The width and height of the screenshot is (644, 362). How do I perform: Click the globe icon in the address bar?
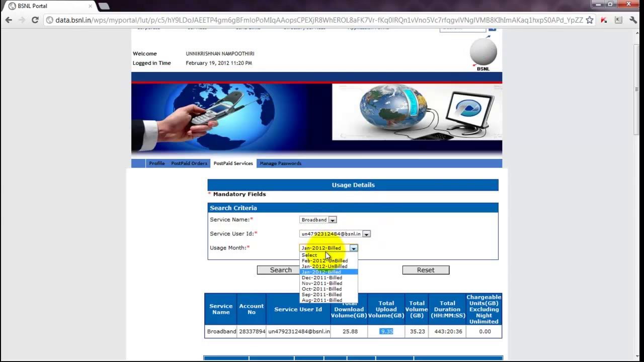pos(50,20)
